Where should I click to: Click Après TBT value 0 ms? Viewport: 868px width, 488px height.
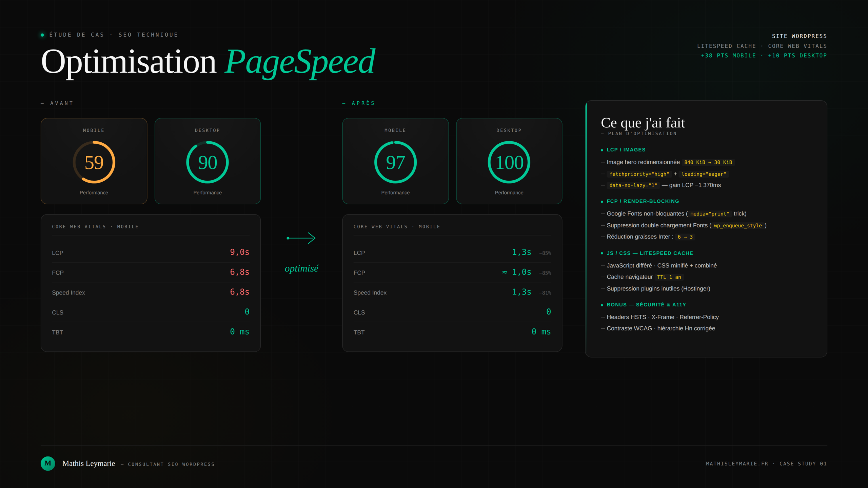(541, 332)
